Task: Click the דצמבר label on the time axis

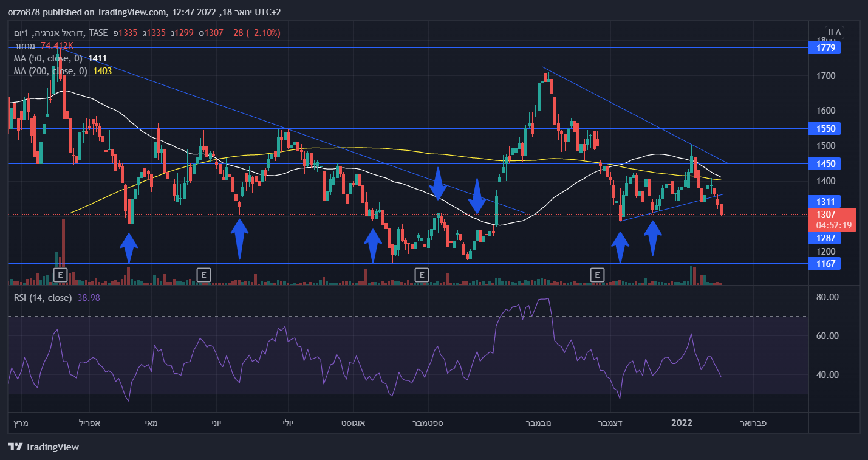Action: 610,422
